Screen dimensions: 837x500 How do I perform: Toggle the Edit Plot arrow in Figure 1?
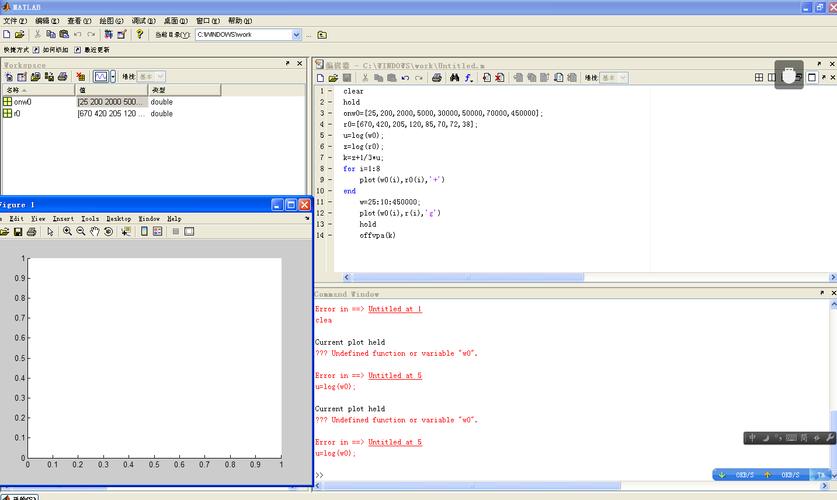50,231
